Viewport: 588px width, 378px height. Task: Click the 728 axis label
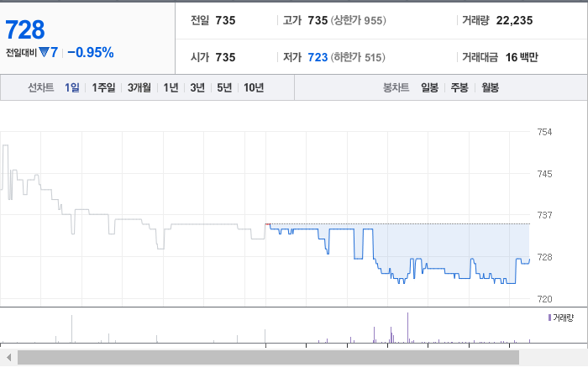coord(544,257)
